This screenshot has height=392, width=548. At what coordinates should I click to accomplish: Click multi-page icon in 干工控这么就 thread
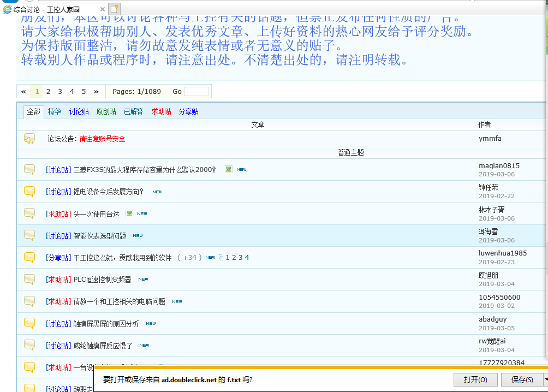(221, 258)
